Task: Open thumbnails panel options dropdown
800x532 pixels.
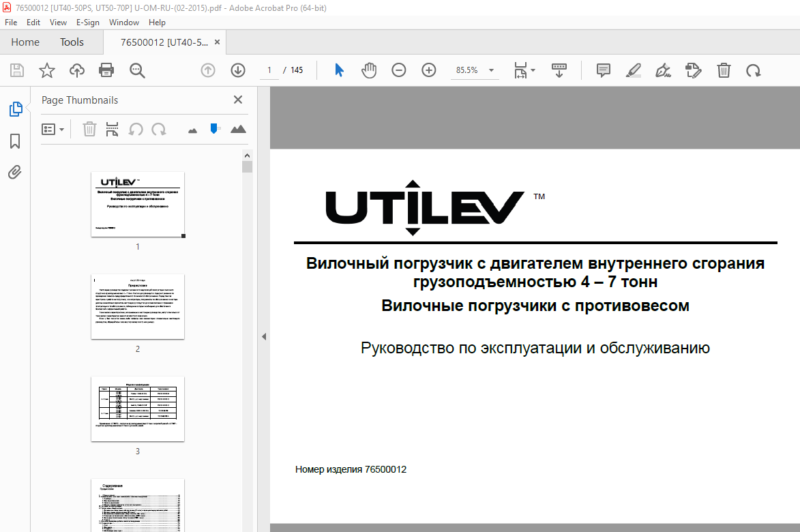Action: [x=53, y=129]
